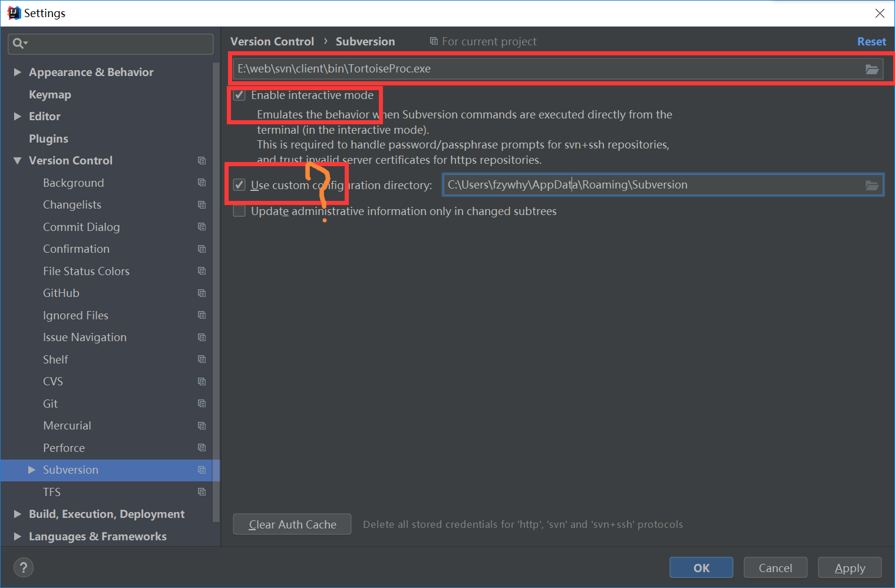This screenshot has height=588, width=895.
Task: Expand Languages & Frameworks section
Action: (x=18, y=536)
